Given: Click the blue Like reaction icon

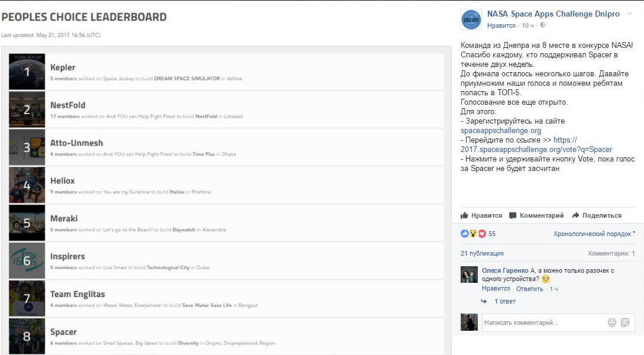Looking at the screenshot, I should pyautogui.click(x=464, y=234).
